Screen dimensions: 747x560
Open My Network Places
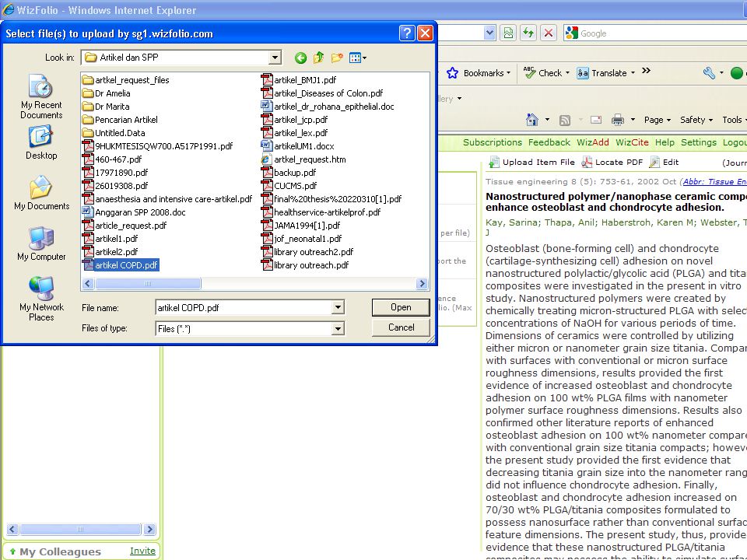point(41,299)
